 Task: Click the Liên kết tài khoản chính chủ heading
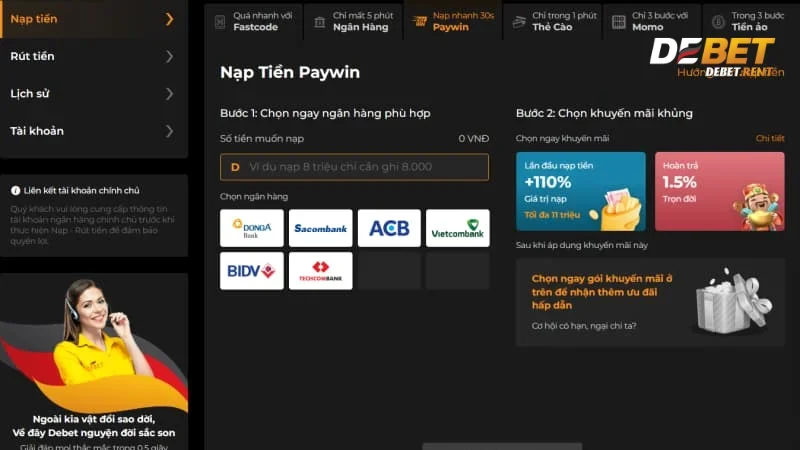pyautogui.click(x=81, y=190)
